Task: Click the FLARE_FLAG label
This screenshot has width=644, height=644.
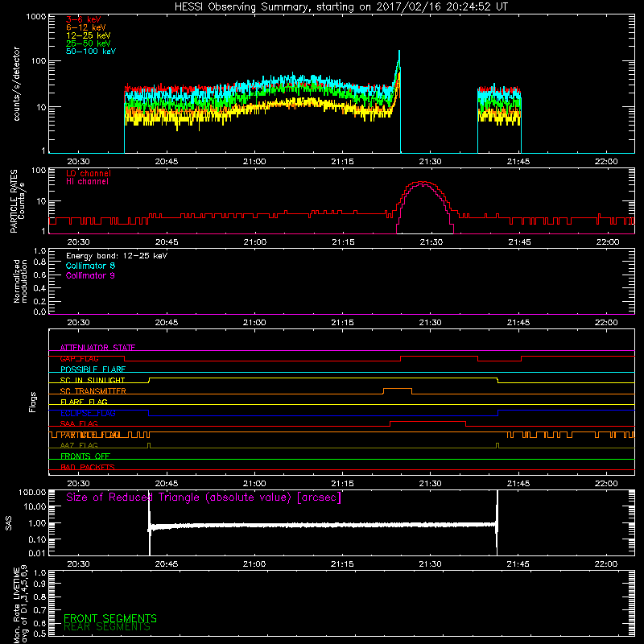Action: pyautogui.click(x=84, y=402)
